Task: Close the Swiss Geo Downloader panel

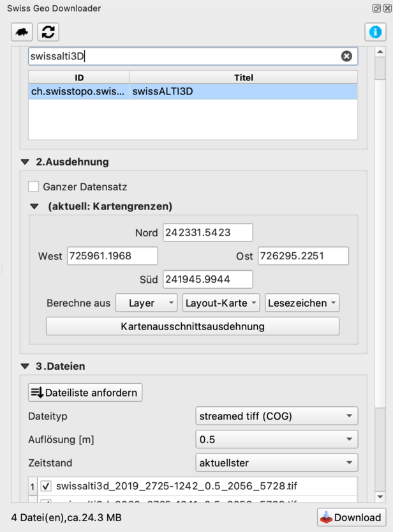Action: tap(387, 8)
